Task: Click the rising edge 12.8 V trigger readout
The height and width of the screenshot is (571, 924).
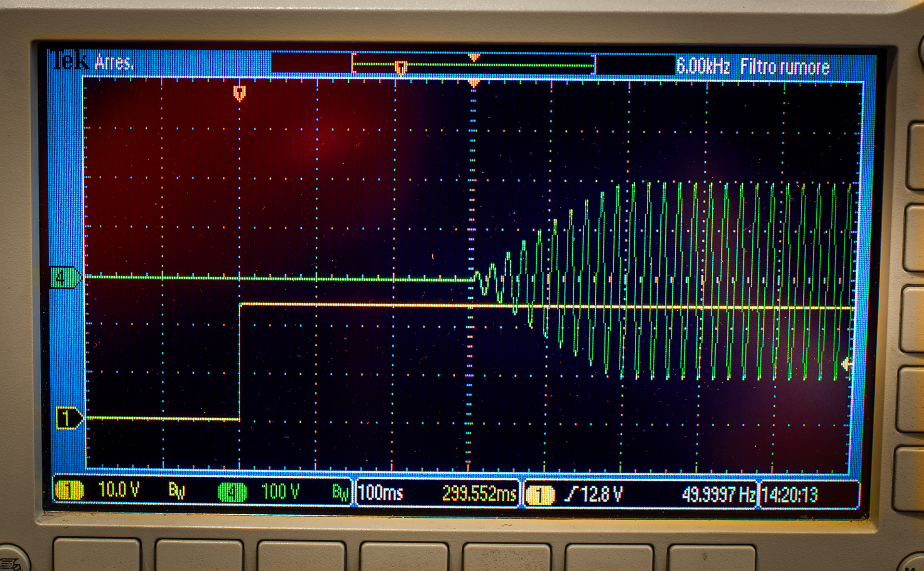Action: click(595, 494)
